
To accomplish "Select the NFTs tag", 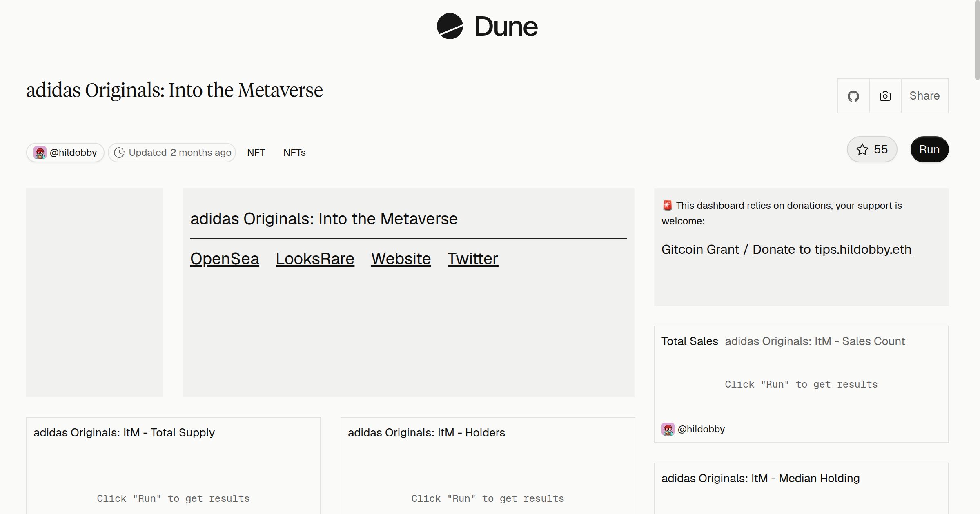I will click(294, 153).
